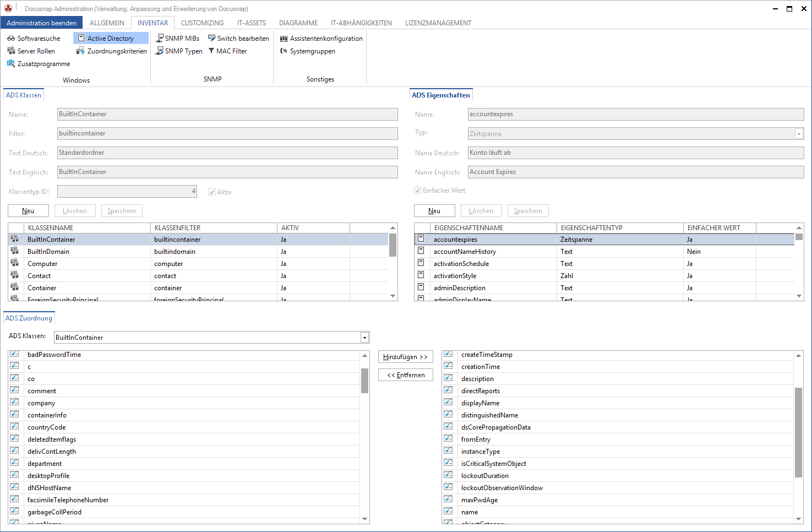Open MAC Filter settings
The height and width of the screenshot is (532, 812).
click(x=227, y=51)
